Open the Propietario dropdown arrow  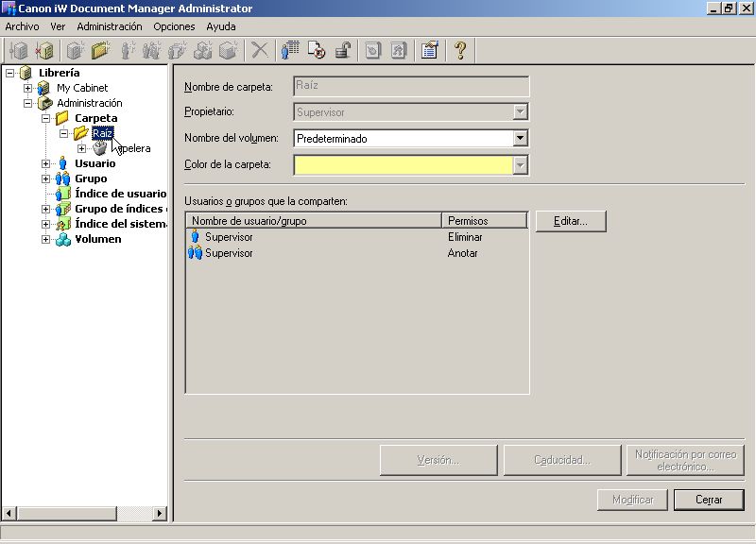coord(520,111)
